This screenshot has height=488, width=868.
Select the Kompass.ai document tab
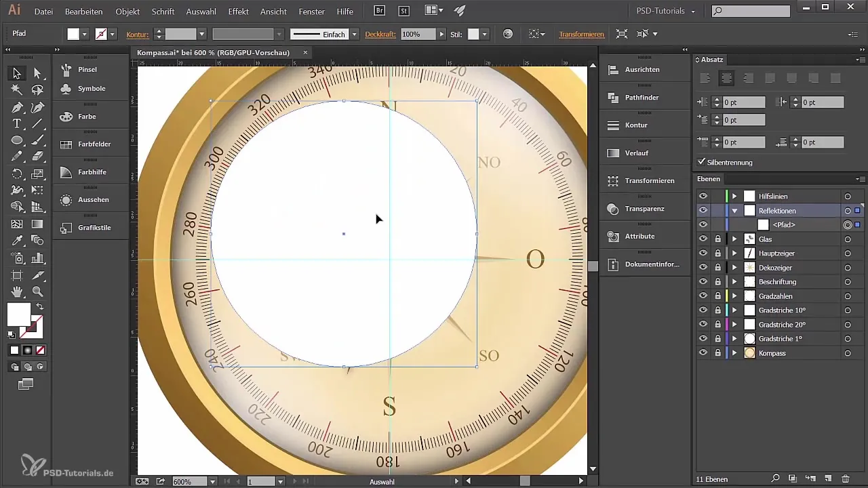click(213, 52)
